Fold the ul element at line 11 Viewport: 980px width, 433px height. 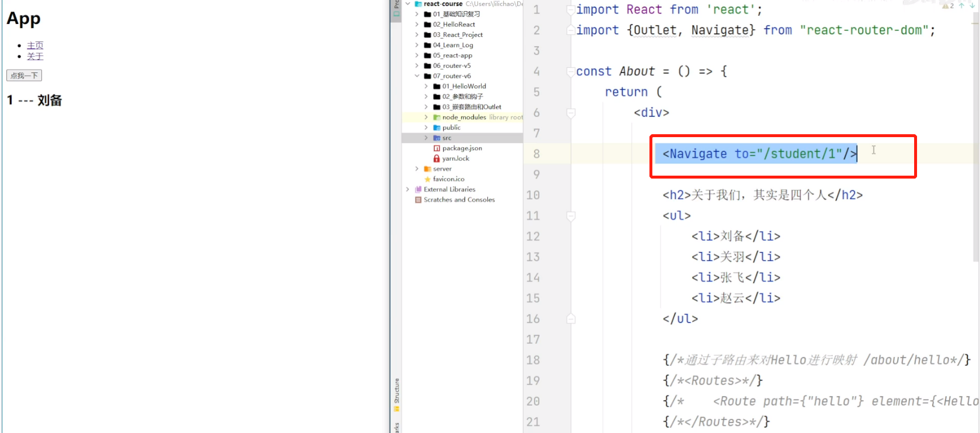(x=571, y=216)
